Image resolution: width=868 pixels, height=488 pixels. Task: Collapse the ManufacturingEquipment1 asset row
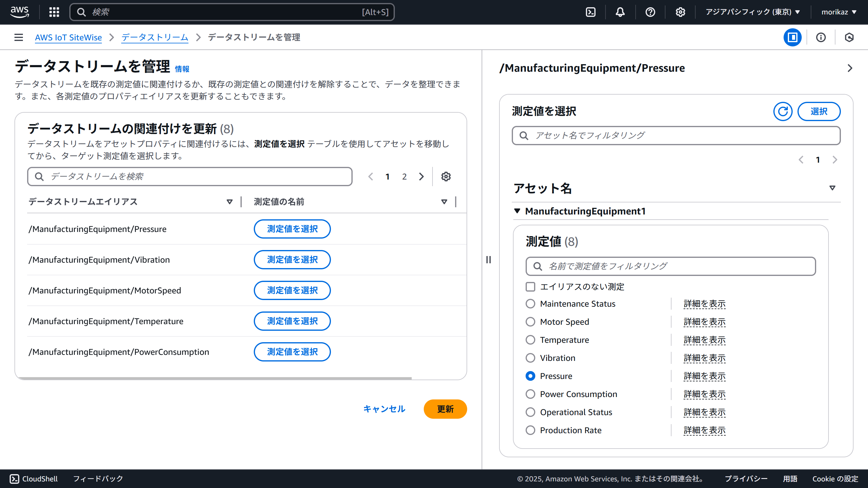517,211
